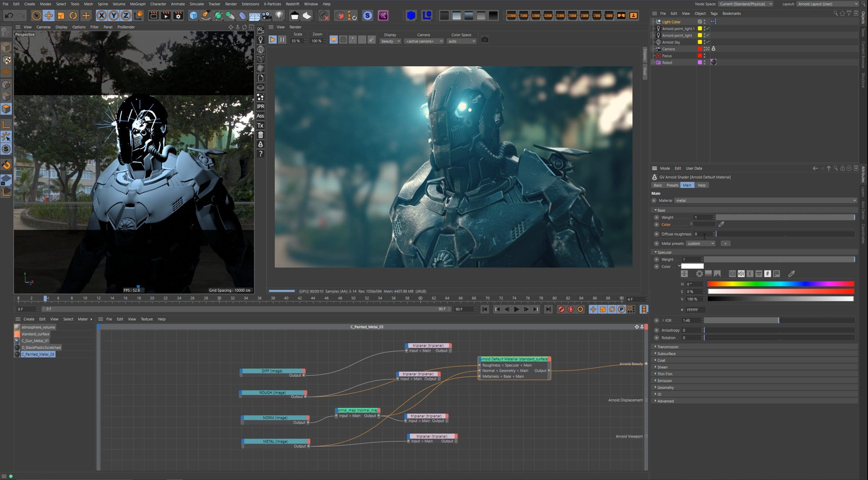Pick color with Specular eyedropper icon
Viewport: 868px width, 480px height.
[791, 274]
